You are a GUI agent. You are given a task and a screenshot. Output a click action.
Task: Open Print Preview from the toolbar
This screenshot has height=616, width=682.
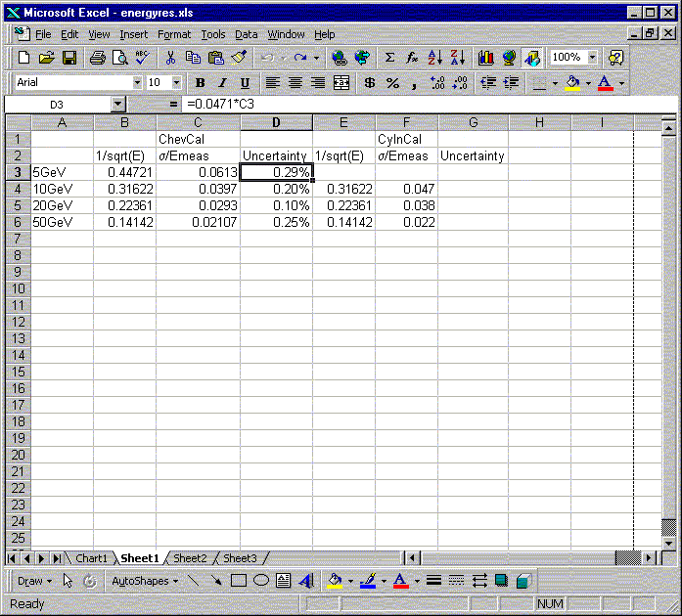[120, 58]
